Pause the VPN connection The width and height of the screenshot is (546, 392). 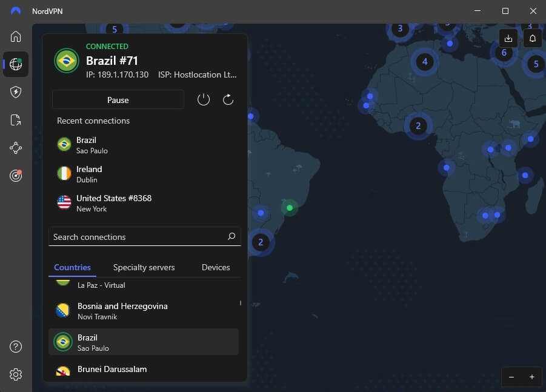point(118,99)
